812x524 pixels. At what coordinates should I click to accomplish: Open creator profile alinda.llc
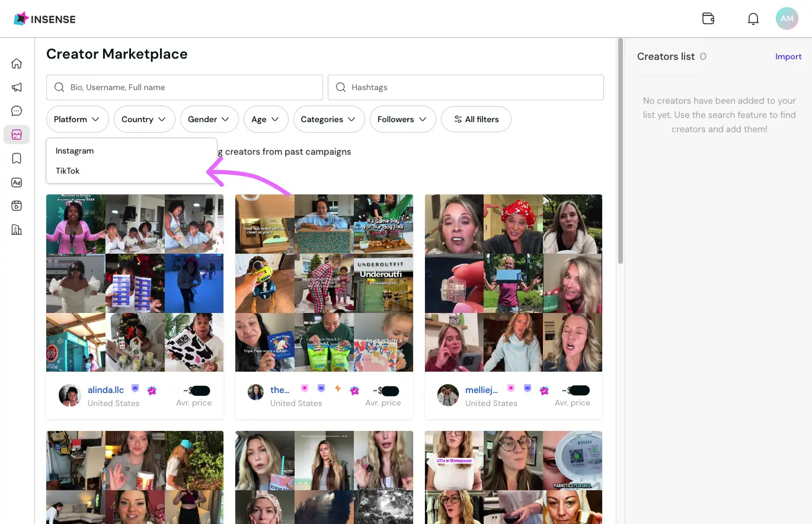(x=106, y=389)
